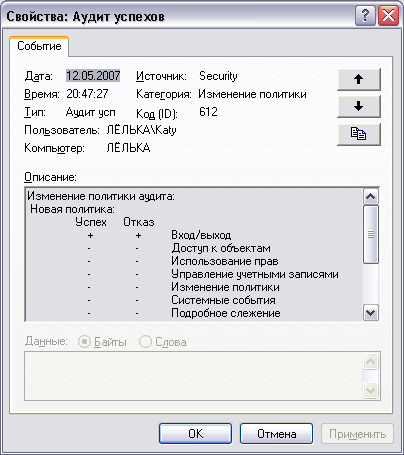Click Подробное слежение row

pos(226,313)
